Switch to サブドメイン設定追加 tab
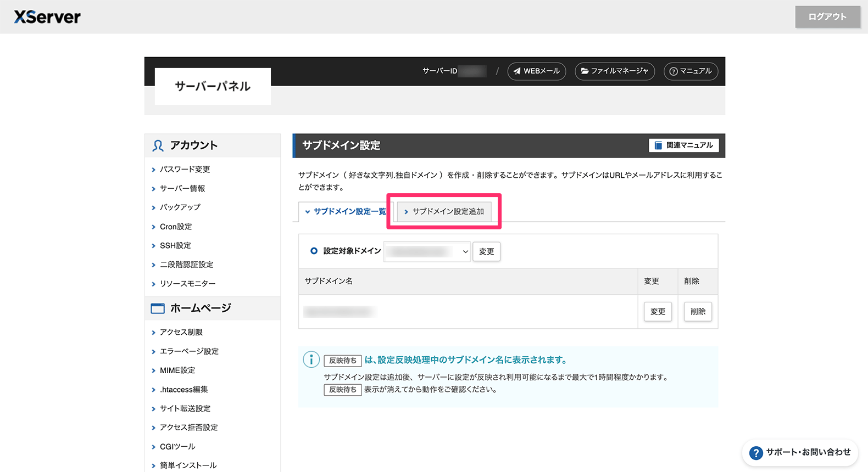Viewport: 868px width, 472px height. pos(444,211)
